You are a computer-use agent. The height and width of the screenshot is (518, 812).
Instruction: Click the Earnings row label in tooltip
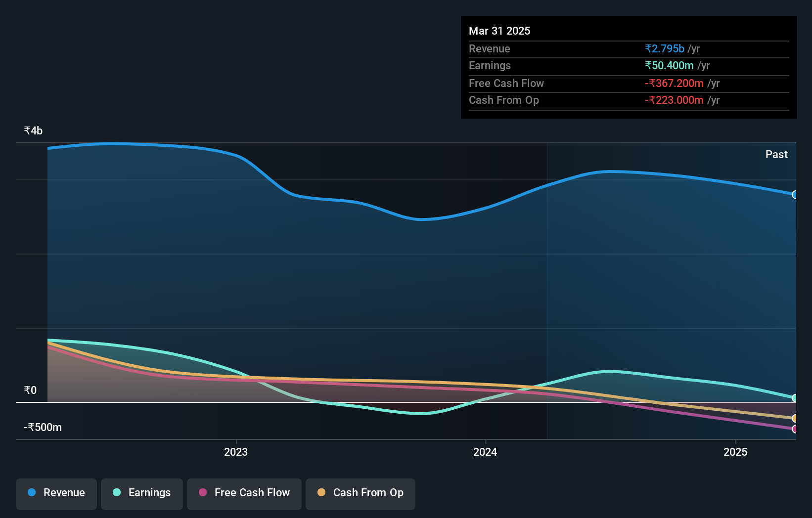[x=490, y=65]
